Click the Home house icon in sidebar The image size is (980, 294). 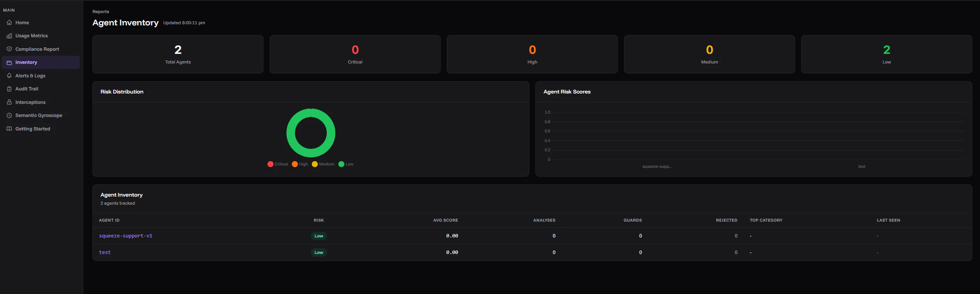tap(9, 23)
